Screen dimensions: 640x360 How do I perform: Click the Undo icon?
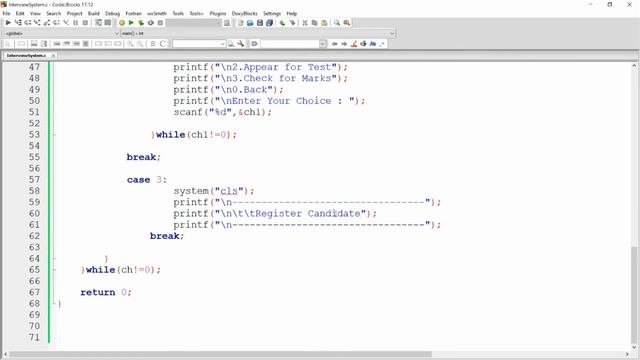[282, 23]
